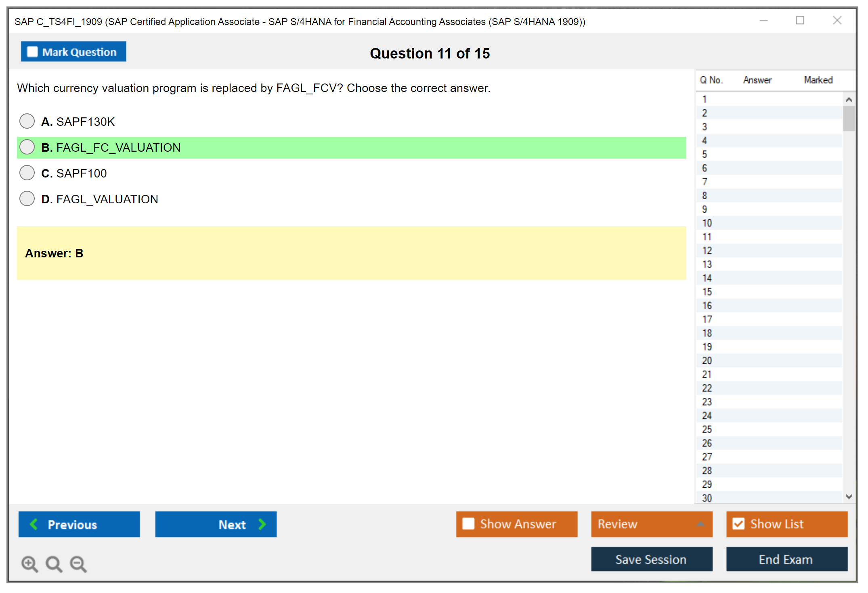Click the zoom out magnifier icon

pyautogui.click(x=78, y=564)
